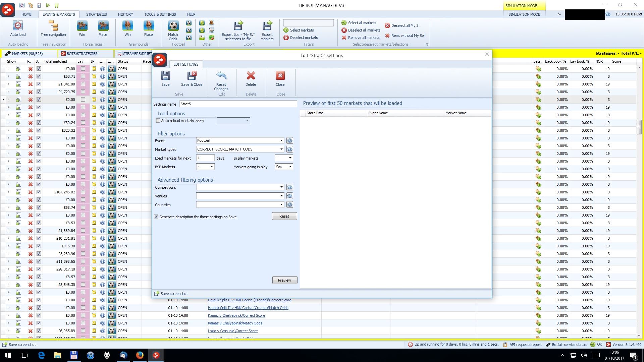Open the Market types dropdown
This screenshot has height=362, width=644.
(281, 149)
